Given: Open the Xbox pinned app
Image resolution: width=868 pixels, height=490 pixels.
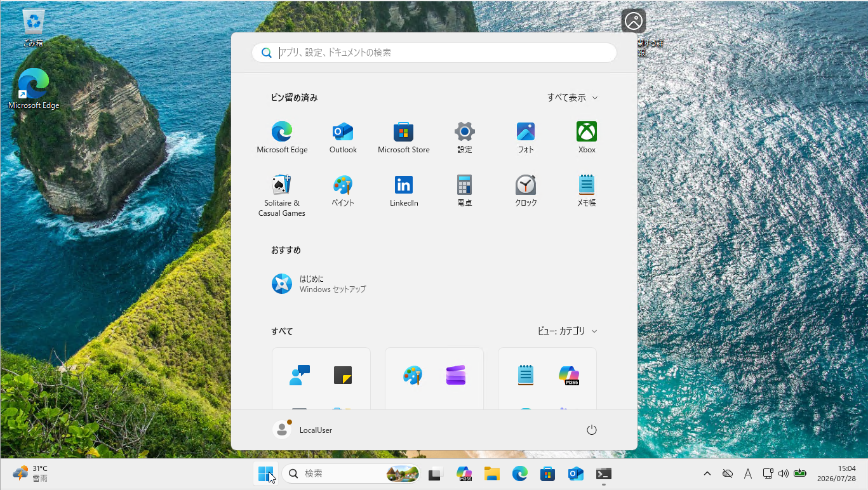Looking at the screenshot, I should point(587,138).
